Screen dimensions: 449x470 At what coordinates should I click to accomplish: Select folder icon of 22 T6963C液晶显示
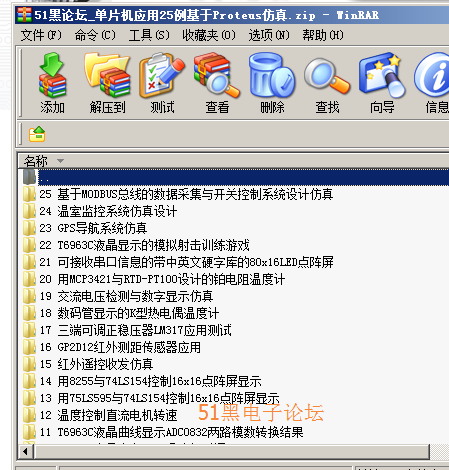(29, 245)
